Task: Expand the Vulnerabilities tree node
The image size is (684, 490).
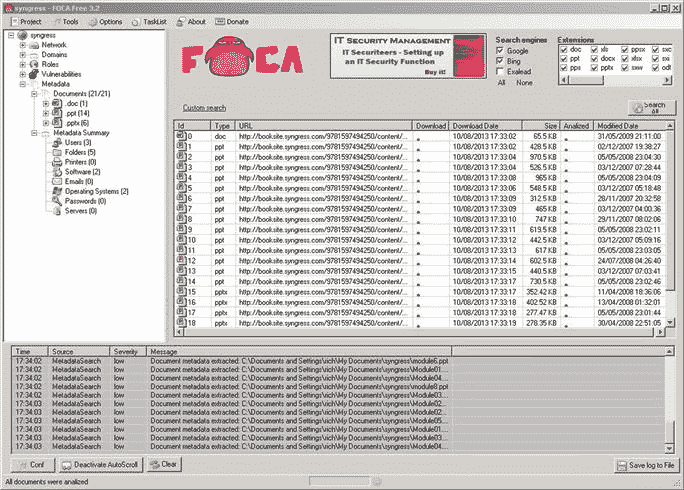Action: pos(23,74)
